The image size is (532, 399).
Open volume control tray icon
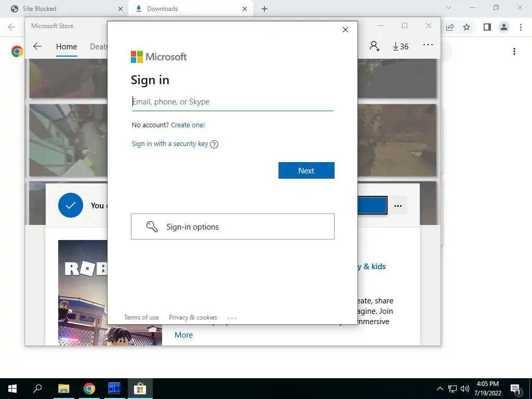point(465,389)
